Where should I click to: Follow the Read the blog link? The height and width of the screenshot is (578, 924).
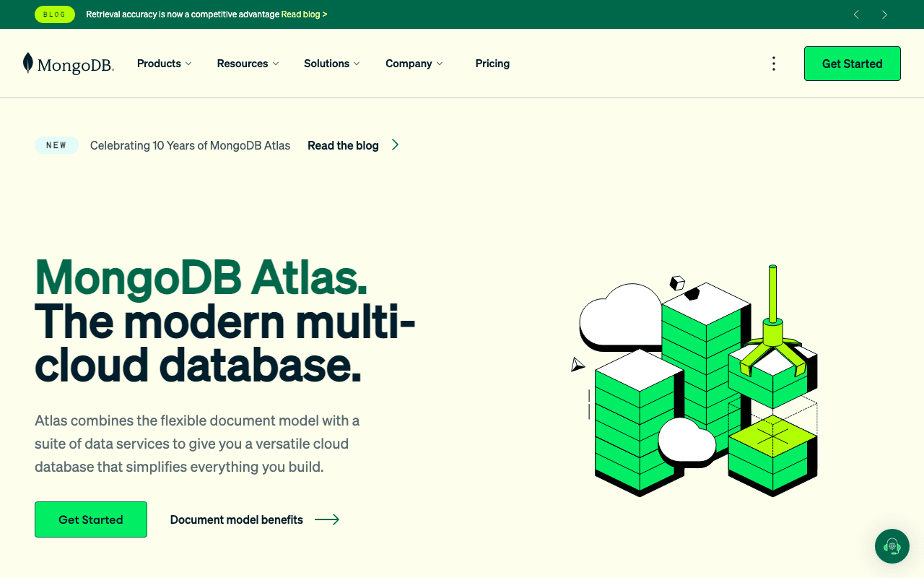pos(343,145)
